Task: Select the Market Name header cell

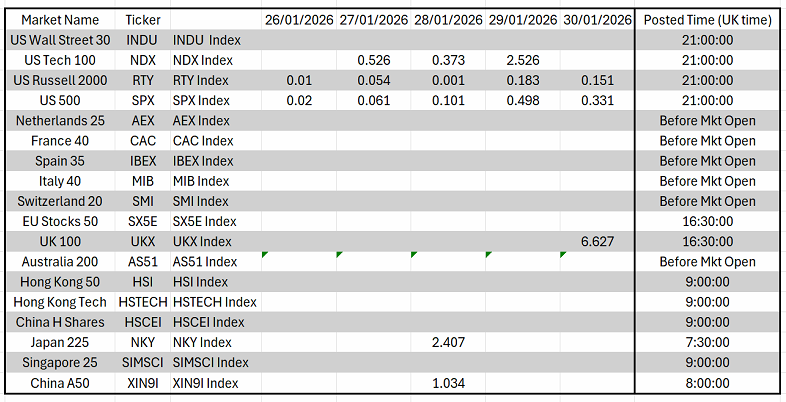Action: (x=60, y=20)
